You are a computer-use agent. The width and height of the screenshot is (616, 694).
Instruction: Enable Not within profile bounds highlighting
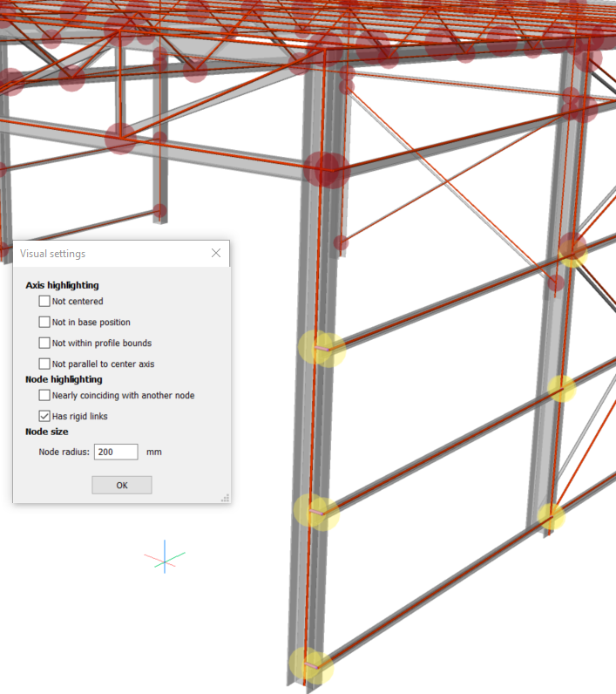(44, 344)
